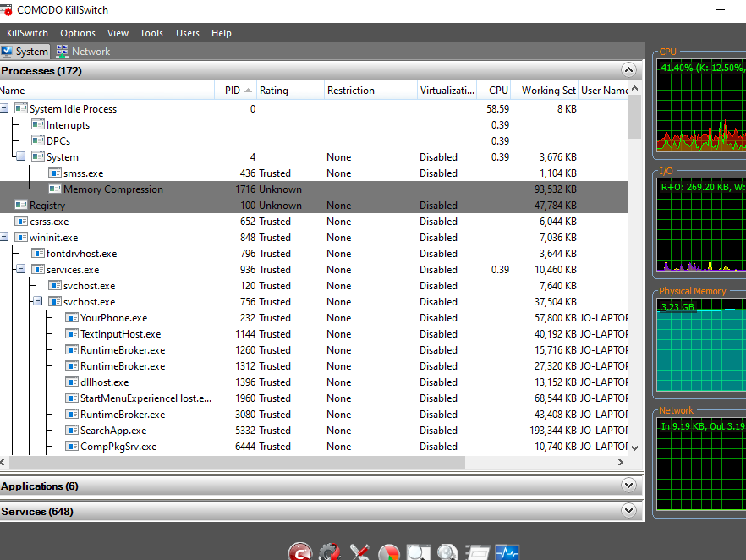Collapse the services.exe tree node
Screen dimensions: 746x560
coord(21,269)
